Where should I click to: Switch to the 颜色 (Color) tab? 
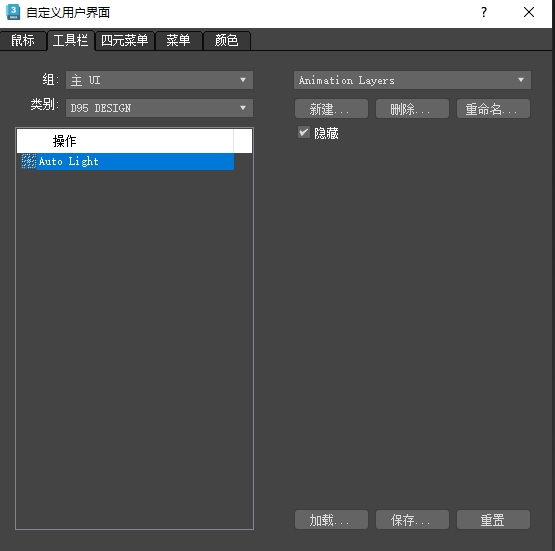point(227,40)
